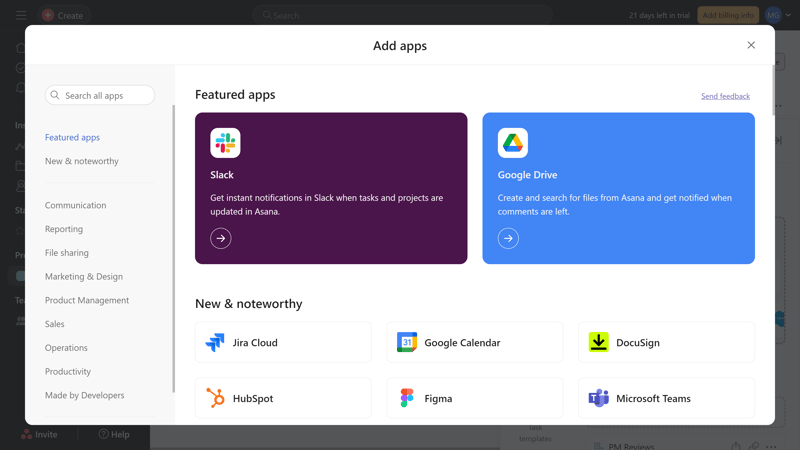
Task: Select Made by Developers category
Action: 85,395
